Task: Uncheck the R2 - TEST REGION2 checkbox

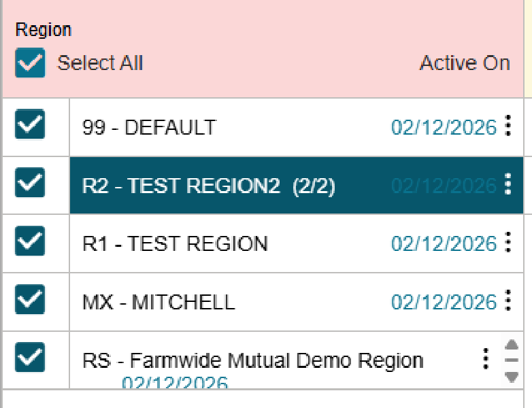Action: 30,184
